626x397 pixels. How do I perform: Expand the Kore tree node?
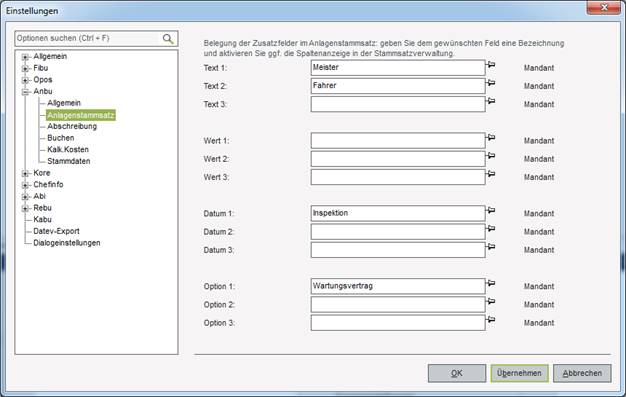point(25,173)
